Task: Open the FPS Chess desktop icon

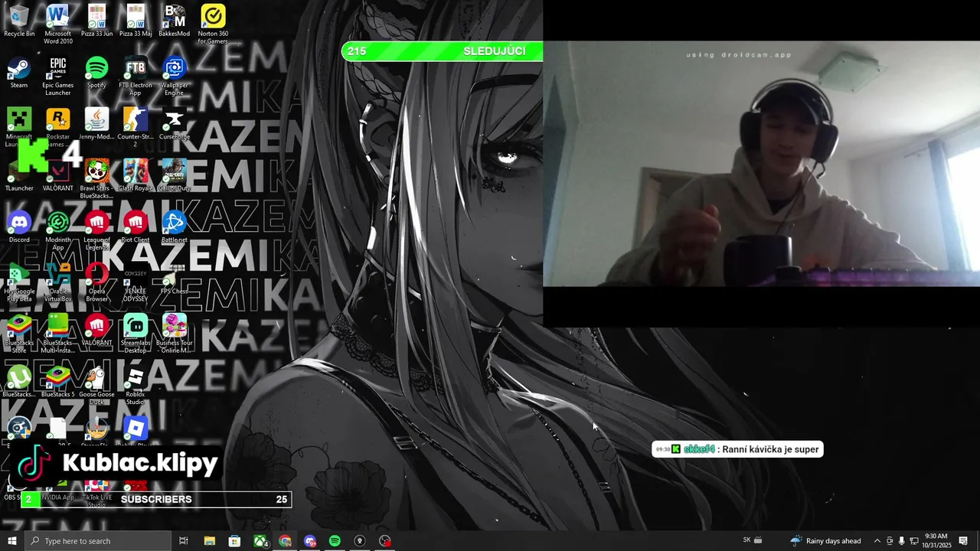Action: (175, 279)
